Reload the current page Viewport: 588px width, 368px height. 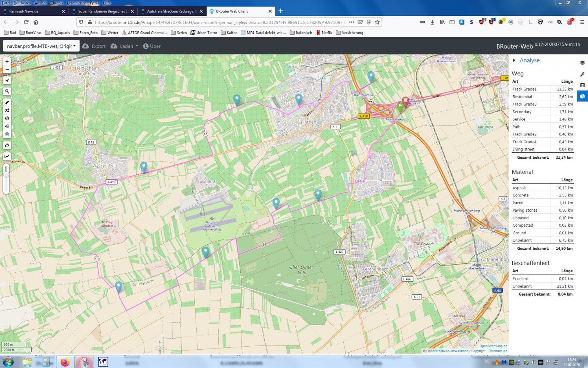pos(26,22)
